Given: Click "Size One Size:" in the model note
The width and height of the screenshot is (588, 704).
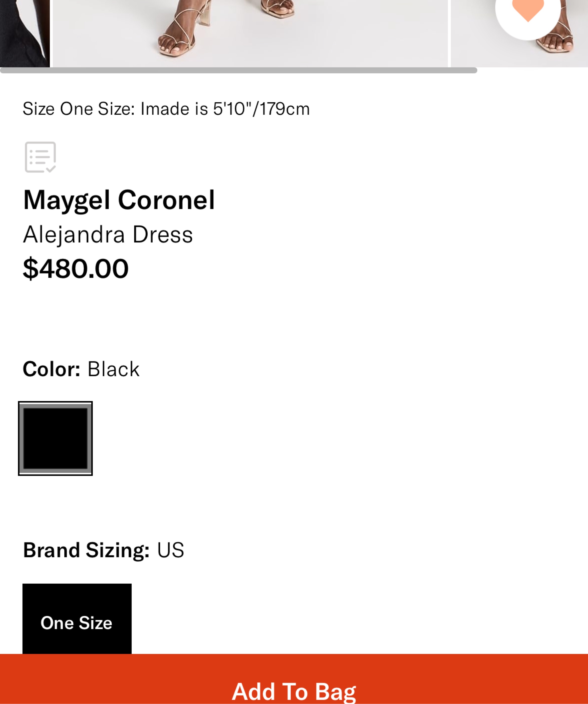Looking at the screenshot, I should point(79,109).
